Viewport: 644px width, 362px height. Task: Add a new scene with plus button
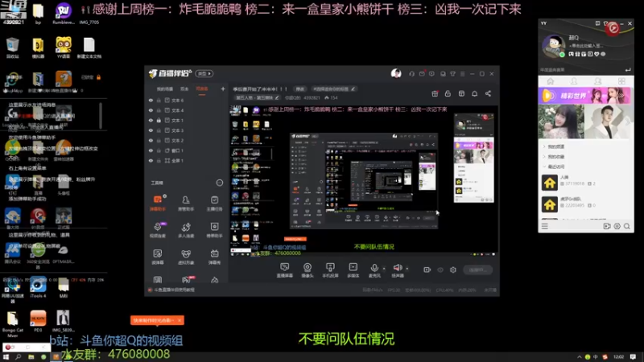tap(223, 88)
